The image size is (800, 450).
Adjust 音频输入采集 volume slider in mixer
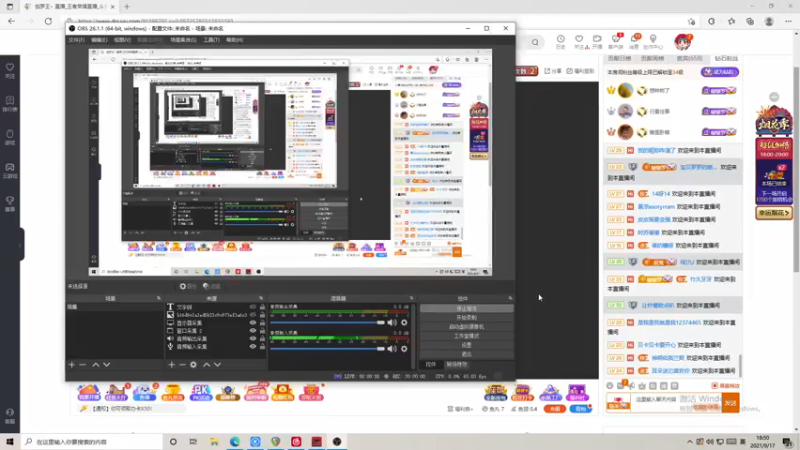pos(327,349)
